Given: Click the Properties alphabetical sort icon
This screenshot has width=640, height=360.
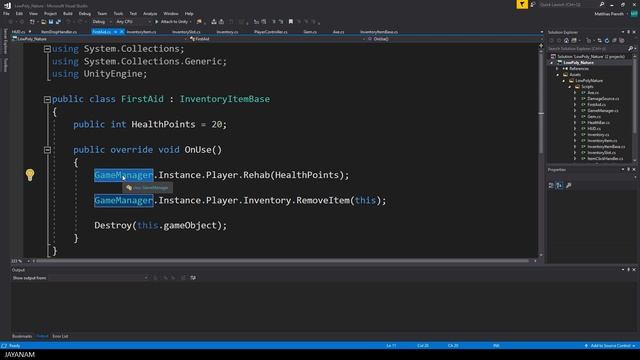Looking at the screenshot, I should pos(559,185).
